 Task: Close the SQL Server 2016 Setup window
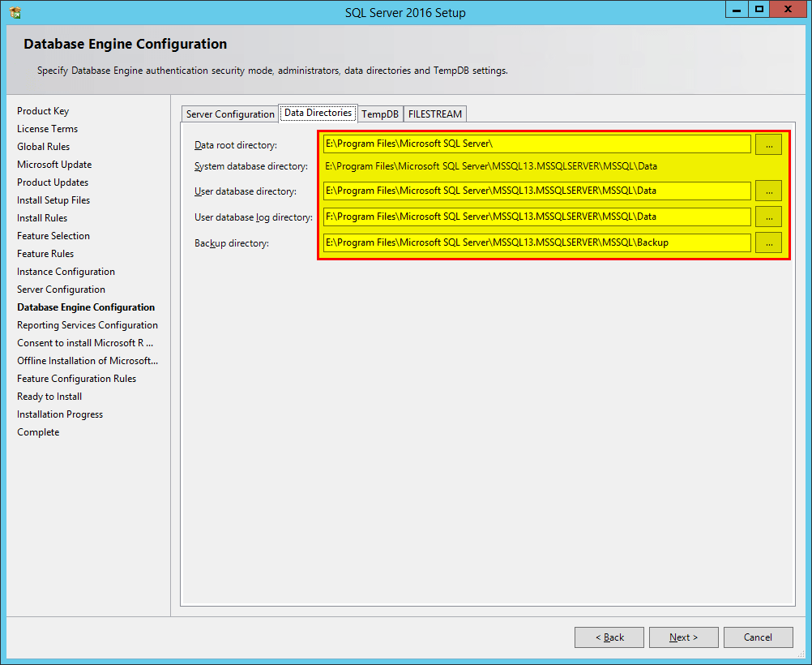(788, 10)
